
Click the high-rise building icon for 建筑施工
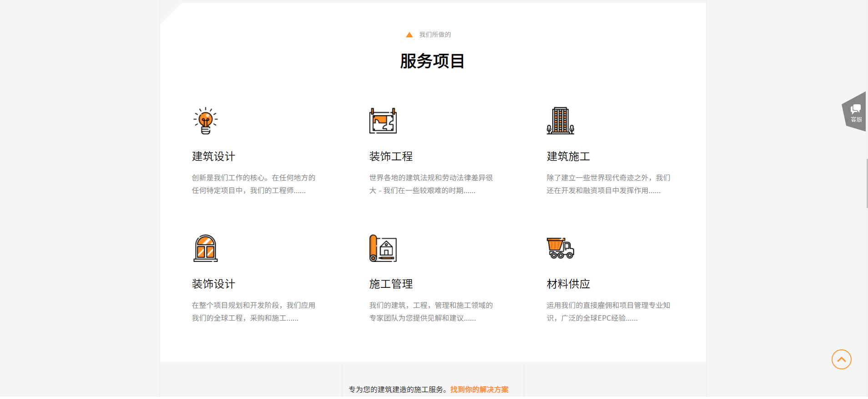(x=560, y=121)
